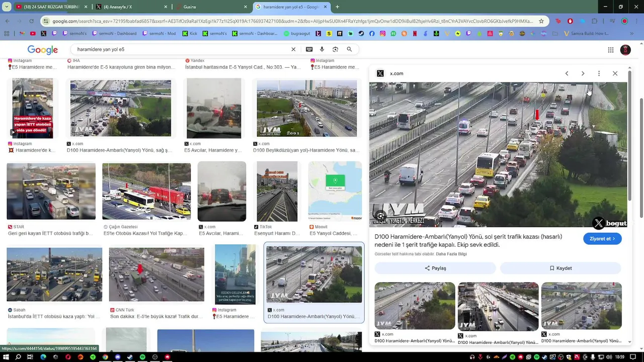Open Instagram bookmark icon in bookmarks bar

(x=382, y=34)
